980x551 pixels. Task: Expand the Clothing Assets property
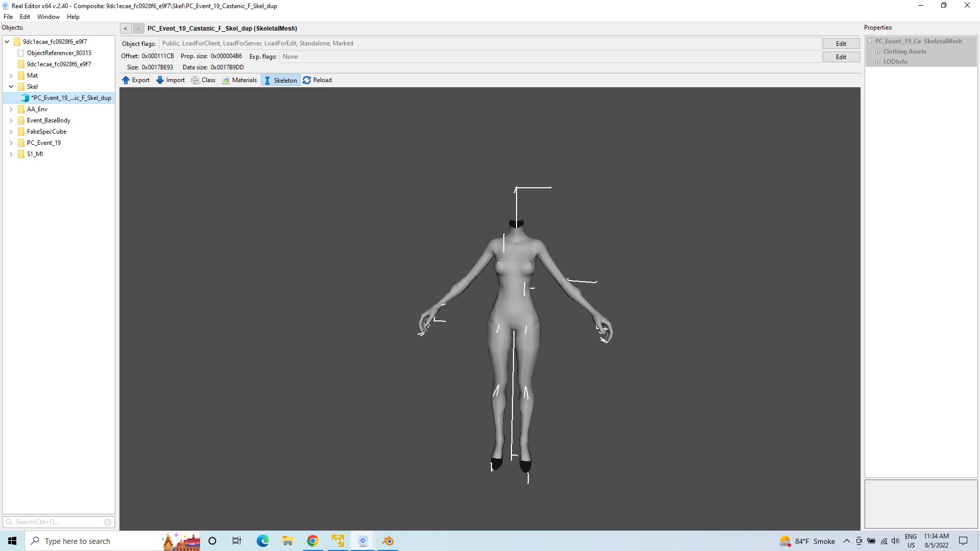tap(878, 52)
